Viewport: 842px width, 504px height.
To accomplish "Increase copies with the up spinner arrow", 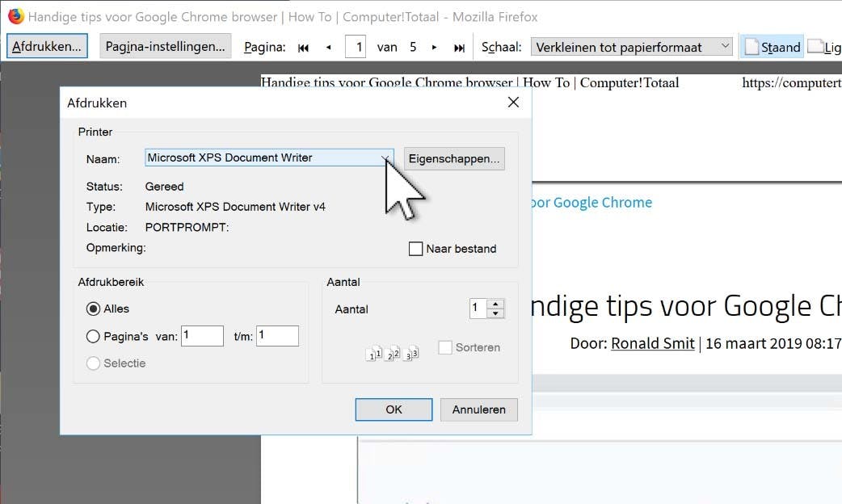I will click(x=495, y=304).
